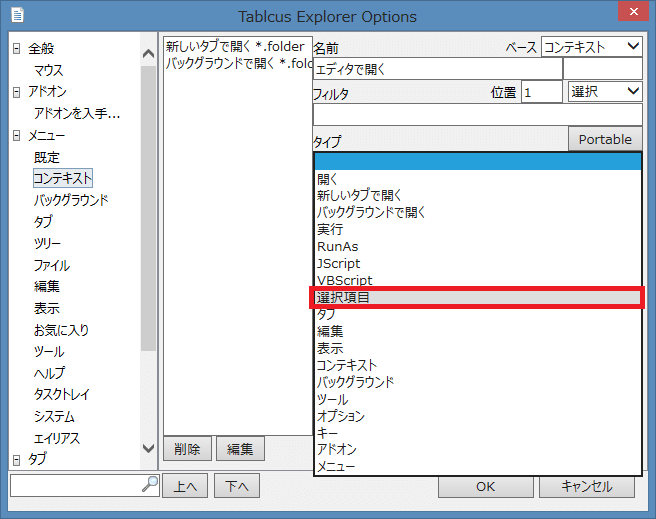Click the OK button
Screen dimensions: 656x519
[x=485, y=486]
